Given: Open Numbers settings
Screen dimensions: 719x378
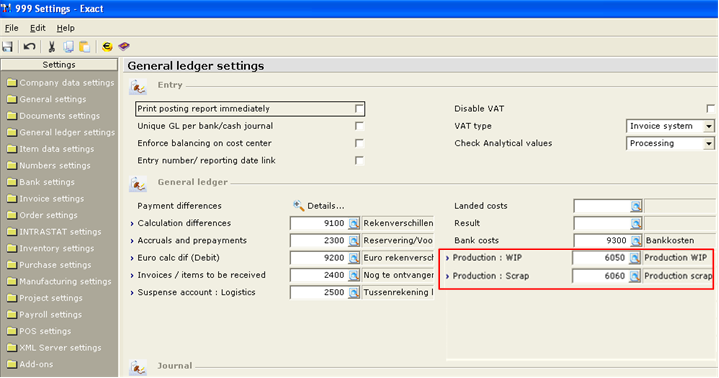Looking at the screenshot, I should point(49,165).
